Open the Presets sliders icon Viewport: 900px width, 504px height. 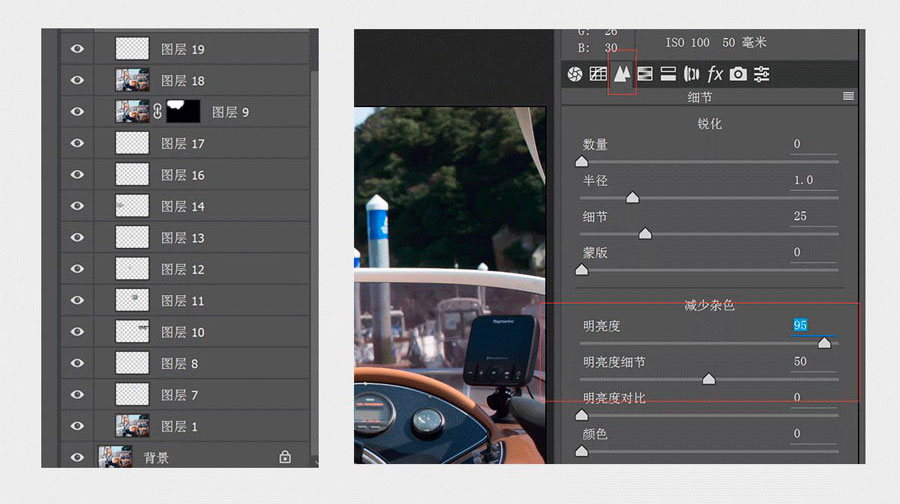click(x=762, y=74)
